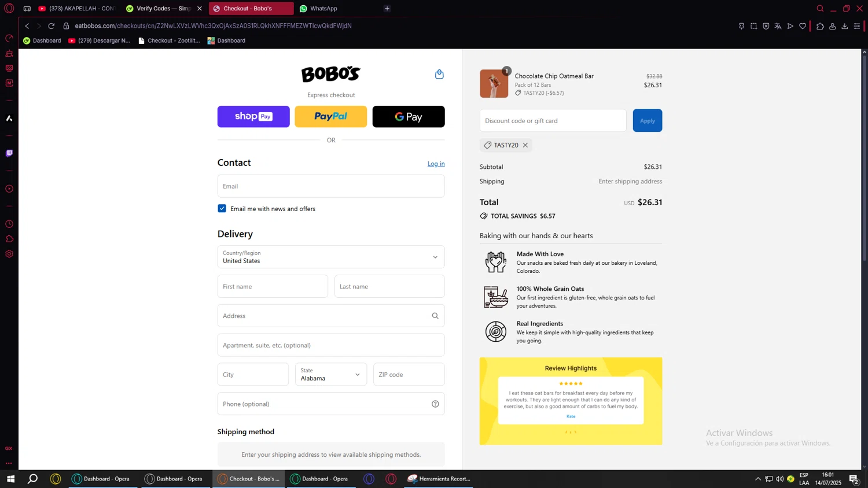Take a snapshot with the selection icon
The image size is (868, 488).
(753, 26)
